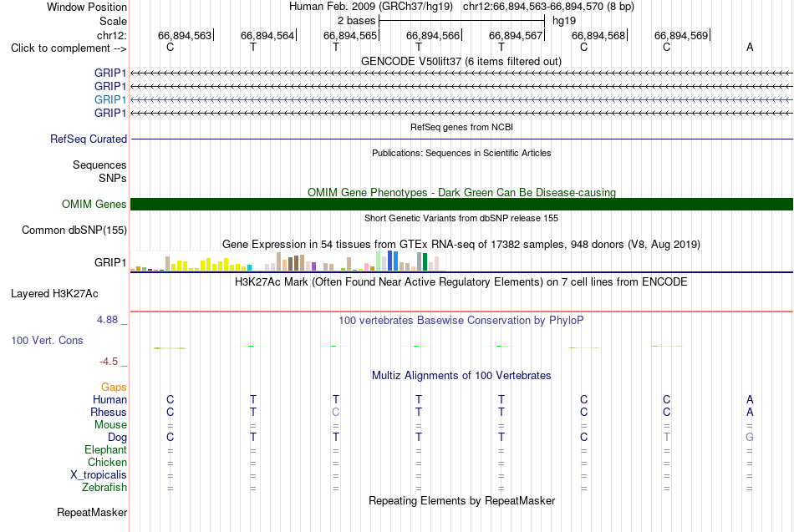
Task: Click the -4.5 PhyloP lower limit value
Action: [109, 362]
